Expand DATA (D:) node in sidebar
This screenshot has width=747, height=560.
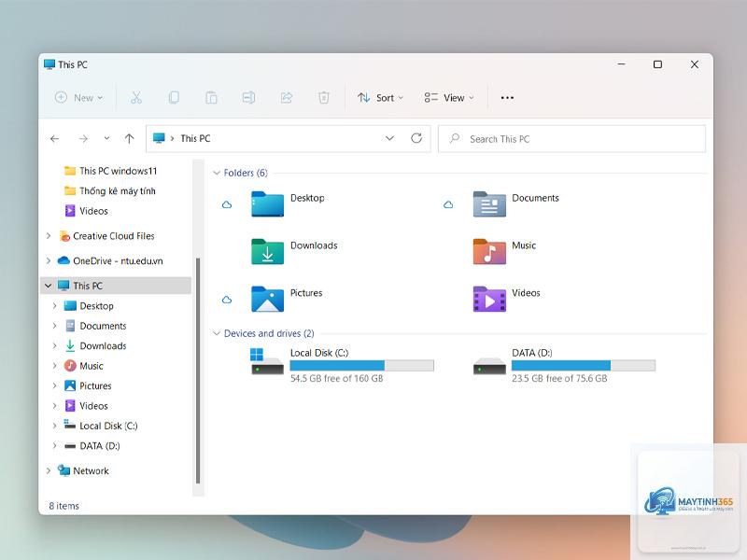pyautogui.click(x=55, y=446)
